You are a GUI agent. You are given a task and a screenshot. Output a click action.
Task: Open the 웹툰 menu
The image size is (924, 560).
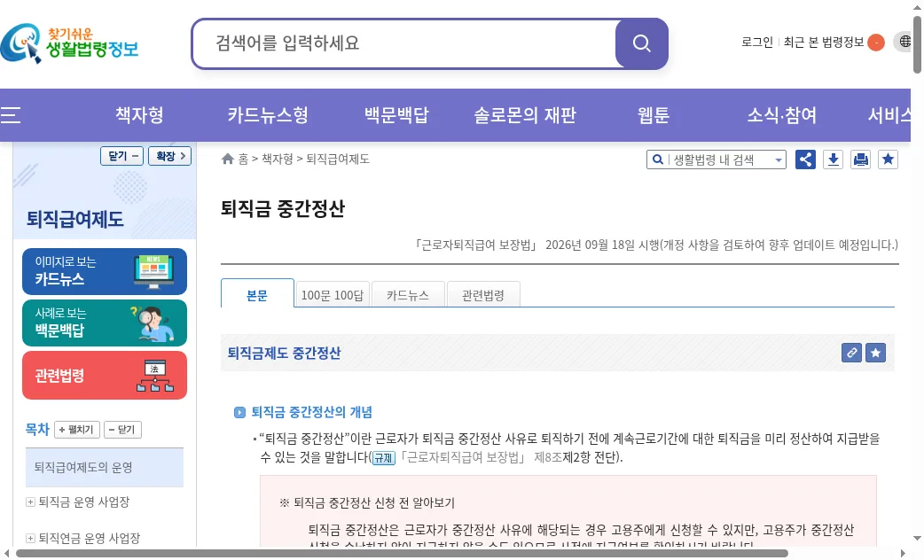coord(654,115)
